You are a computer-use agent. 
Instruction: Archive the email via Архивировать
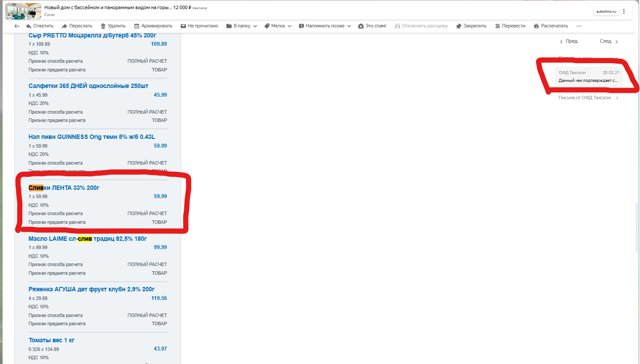point(153,26)
